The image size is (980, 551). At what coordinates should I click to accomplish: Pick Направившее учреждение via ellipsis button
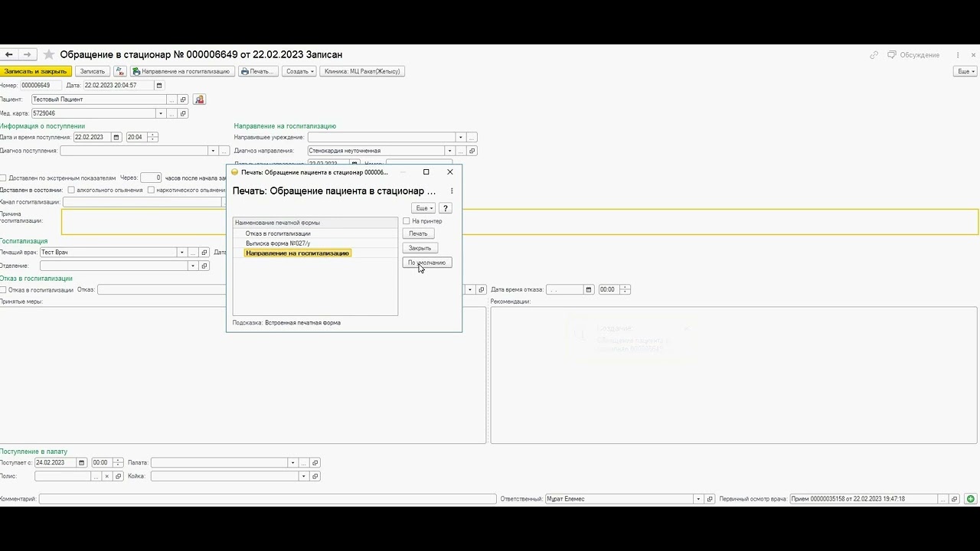click(472, 138)
